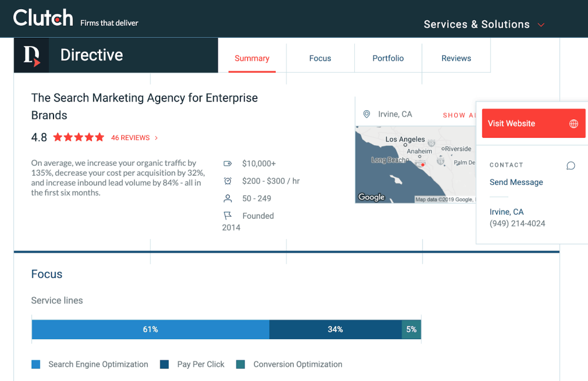Click the person icon beside 50 - 249

[x=228, y=199]
